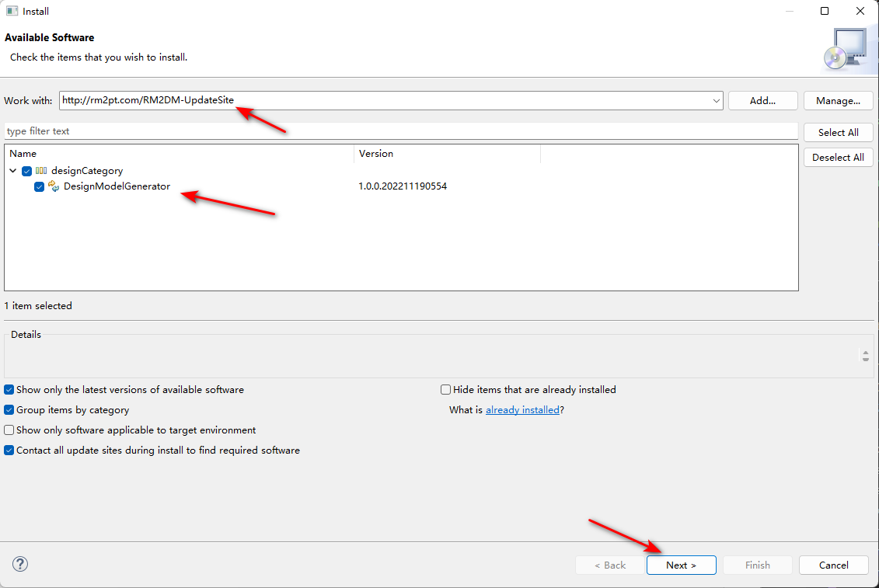Click Details scroll up arrow
The image size is (879, 588).
coord(866,352)
